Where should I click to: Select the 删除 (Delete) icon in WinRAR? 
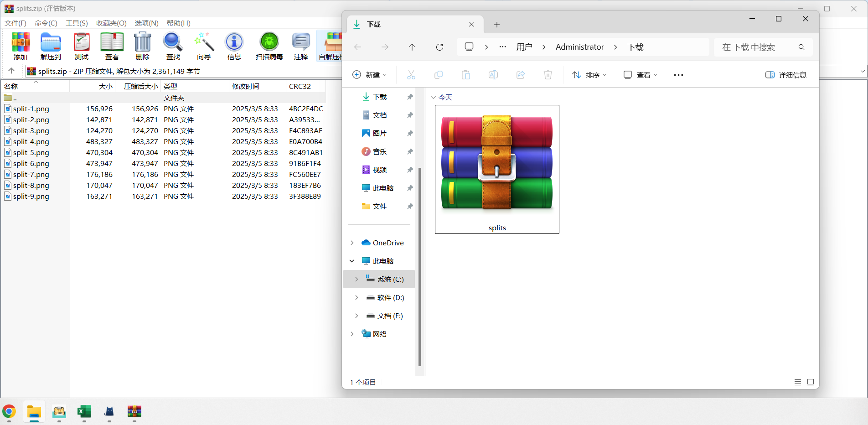(x=143, y=46)
